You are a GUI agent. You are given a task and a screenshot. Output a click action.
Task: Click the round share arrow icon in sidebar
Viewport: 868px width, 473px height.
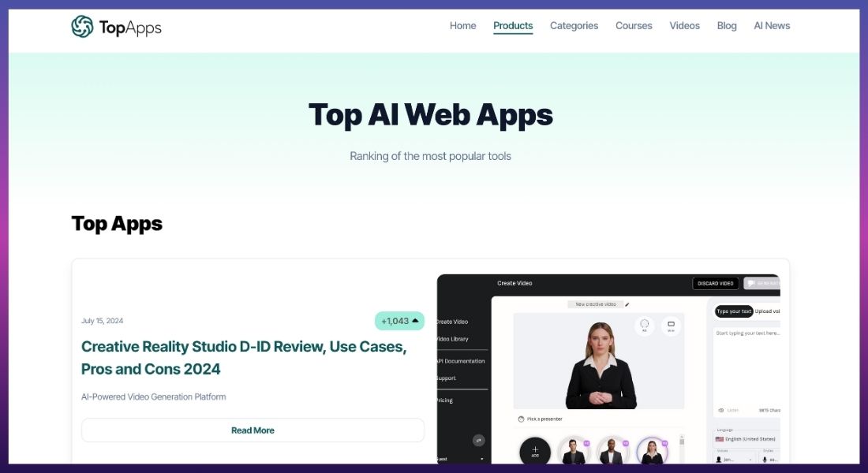click(x=478, y=441)
